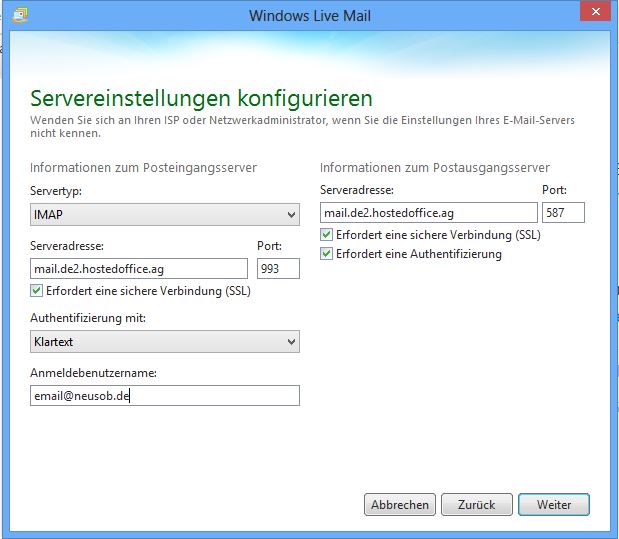Select the incoming port field showing 993
619x539 pixels.
coord(278,268)
